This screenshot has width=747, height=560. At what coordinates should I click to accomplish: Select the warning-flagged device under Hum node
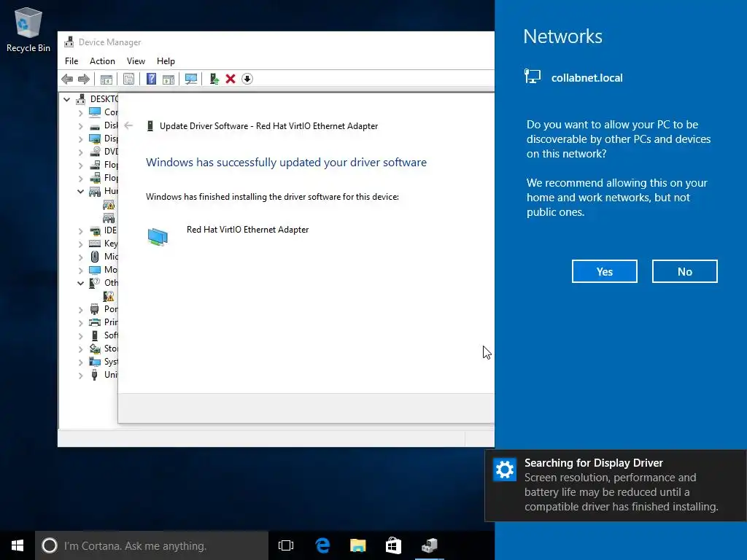click(x=109, y=205)
